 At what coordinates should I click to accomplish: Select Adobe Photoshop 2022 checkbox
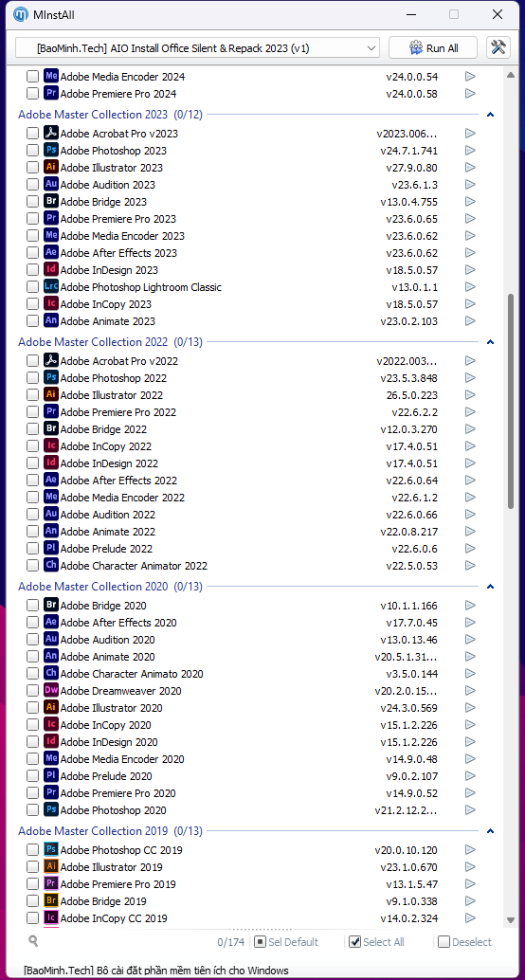32,378
